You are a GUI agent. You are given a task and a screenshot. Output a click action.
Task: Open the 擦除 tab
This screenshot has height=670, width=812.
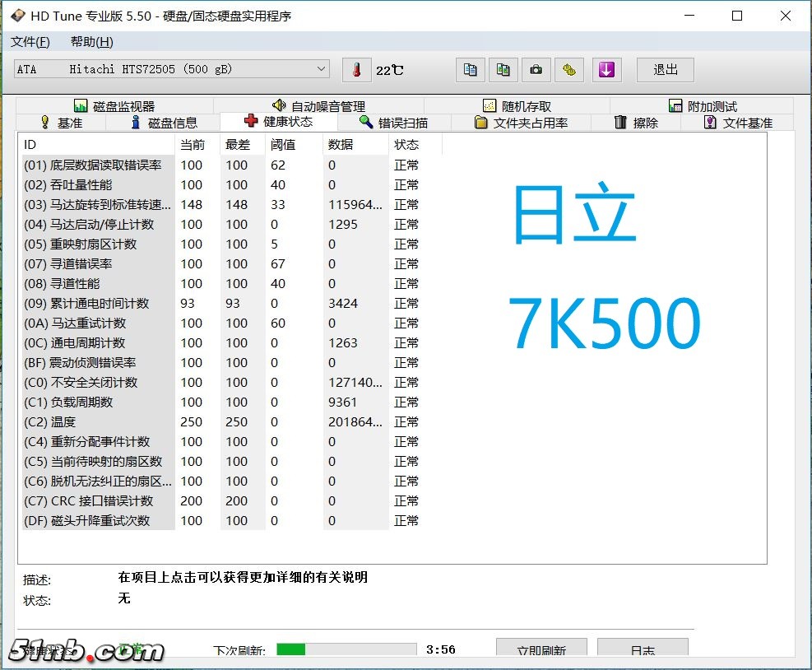pyautogui.click(x=636, y=123)
